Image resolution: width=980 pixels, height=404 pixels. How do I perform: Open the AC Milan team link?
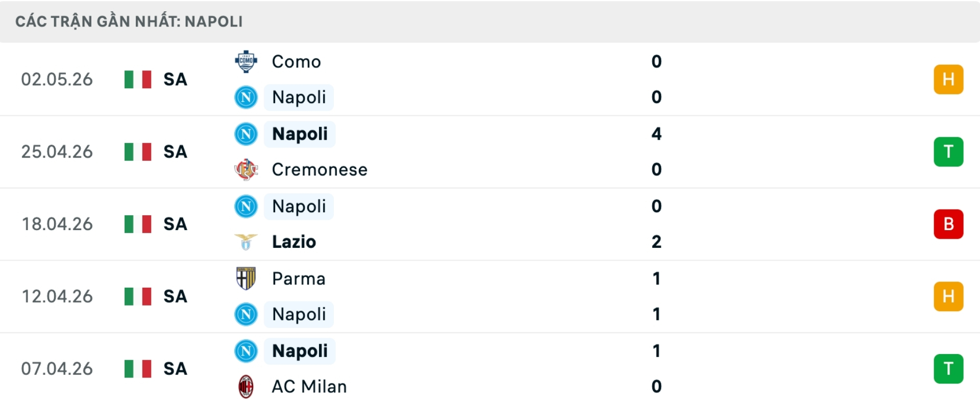point(309,387)
